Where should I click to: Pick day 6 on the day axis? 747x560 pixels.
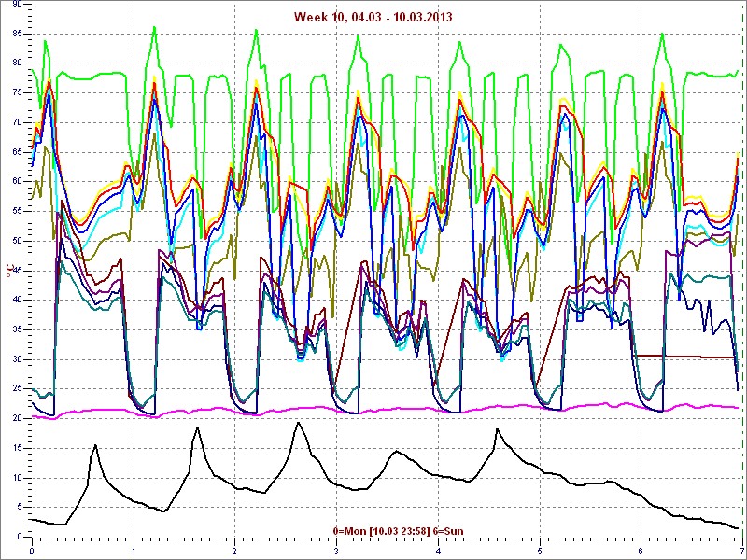(x=641, y=552)
